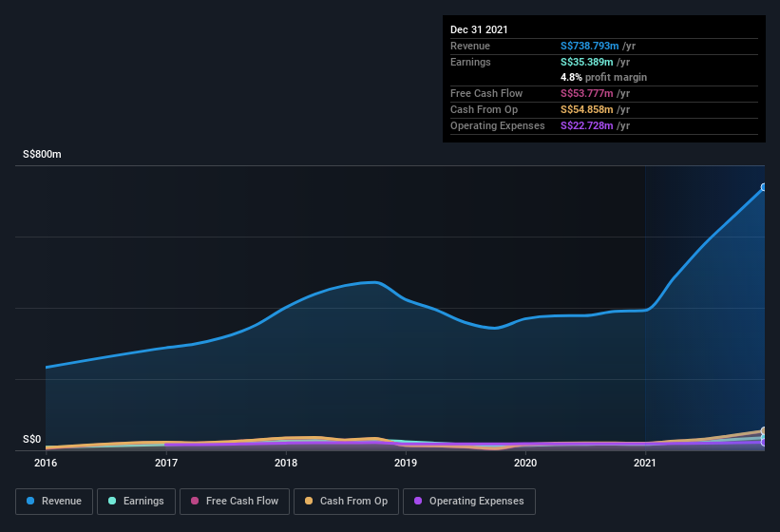Image resolution: width=780 pixels, height=532 pixels.
Task: Click the S$800m y-axis label
Action: pyautogui.click(x=43, y=154)
